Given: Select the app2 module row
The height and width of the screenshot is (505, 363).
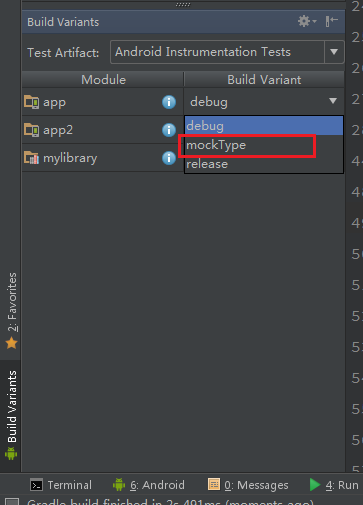Looking at the screenshot, I should click(103, 130).
